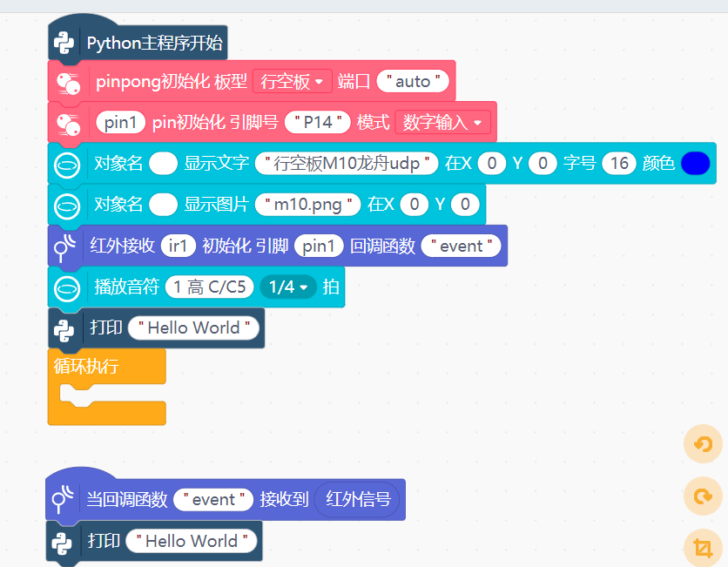This screenshot has width=728, height=567.
Task: Edit the "P14" pin number field
Action: tap(318, 122)
